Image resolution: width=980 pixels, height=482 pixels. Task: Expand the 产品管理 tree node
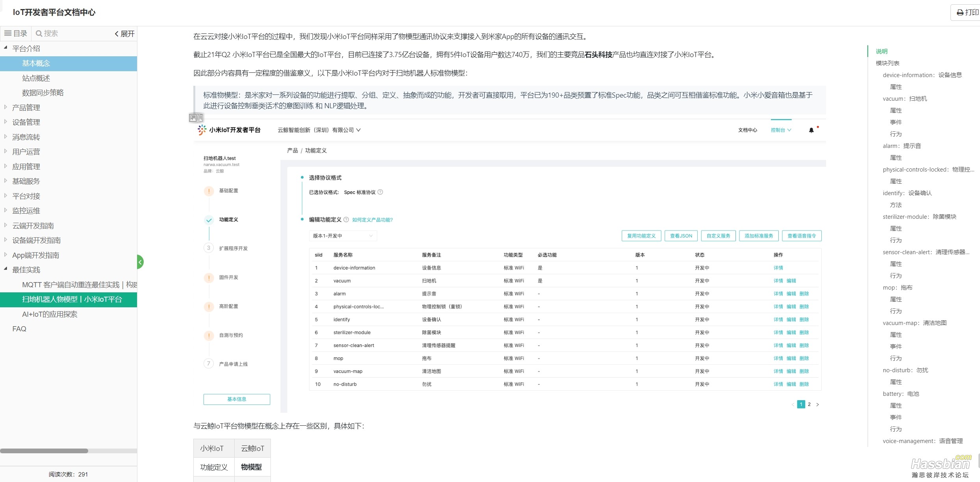(x=6, y=107)
